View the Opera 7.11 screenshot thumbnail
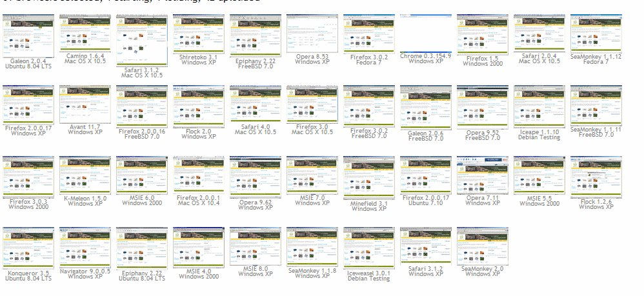644x296 pixels. click(483, 175)
